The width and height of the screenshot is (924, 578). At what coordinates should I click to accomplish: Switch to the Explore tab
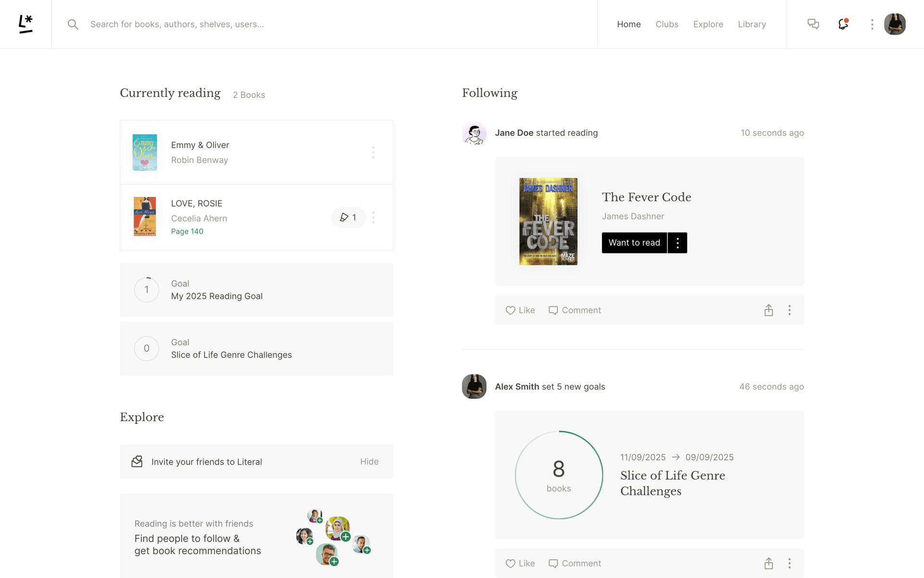pyautogui.click(x=708, y=24)
